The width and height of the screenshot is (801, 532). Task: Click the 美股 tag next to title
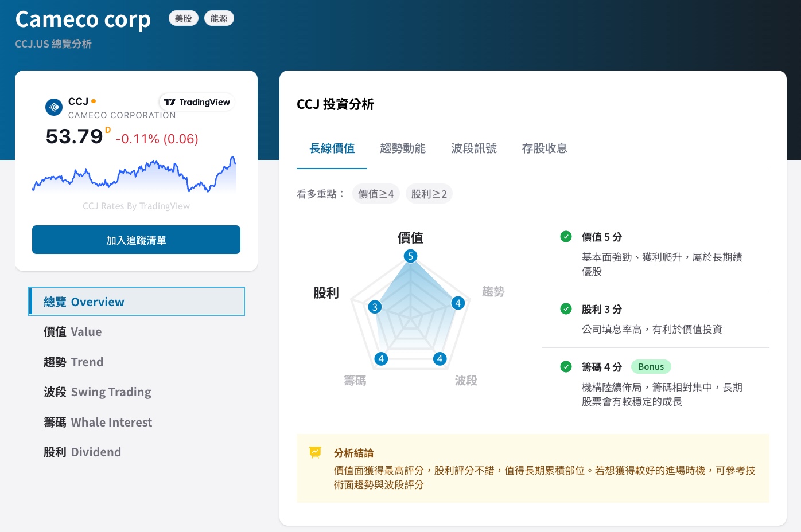click(183, 18)
